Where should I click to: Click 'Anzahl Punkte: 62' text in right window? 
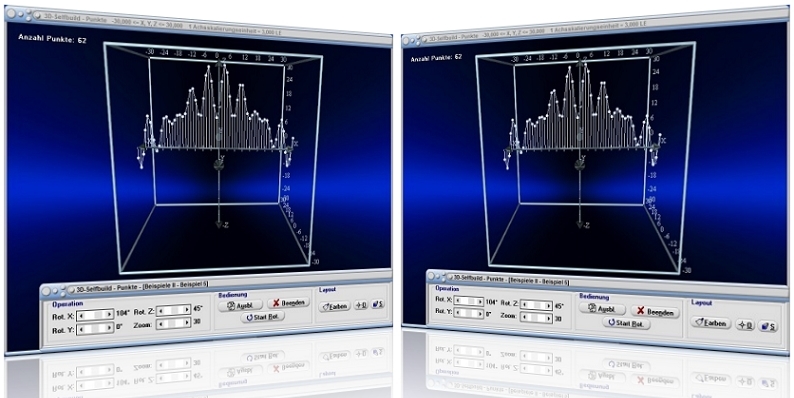click(x=436, y=58)
